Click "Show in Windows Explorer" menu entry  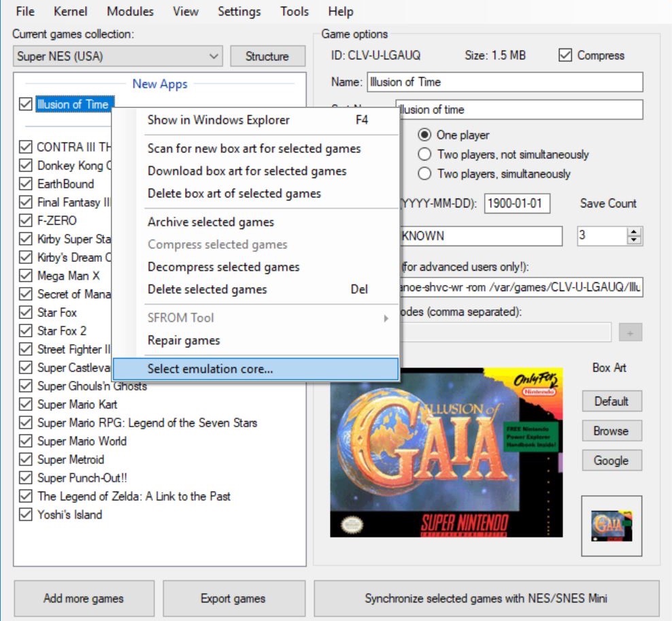218,120
